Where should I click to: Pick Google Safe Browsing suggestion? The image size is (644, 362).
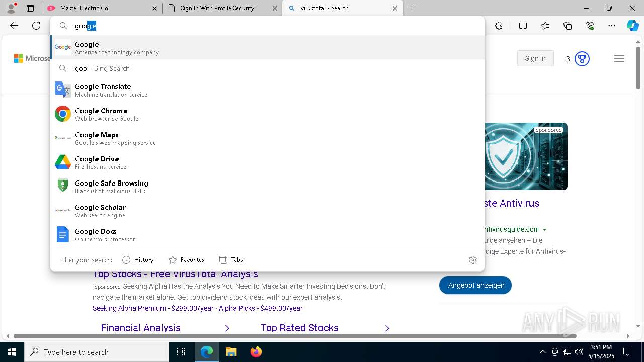click(267, 187)
